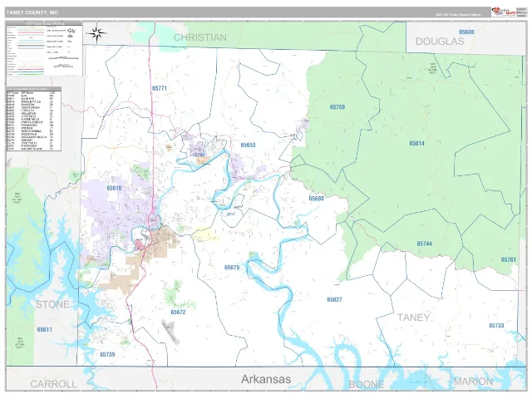
Task: Select the CARROLL county label
Action: 53,384
